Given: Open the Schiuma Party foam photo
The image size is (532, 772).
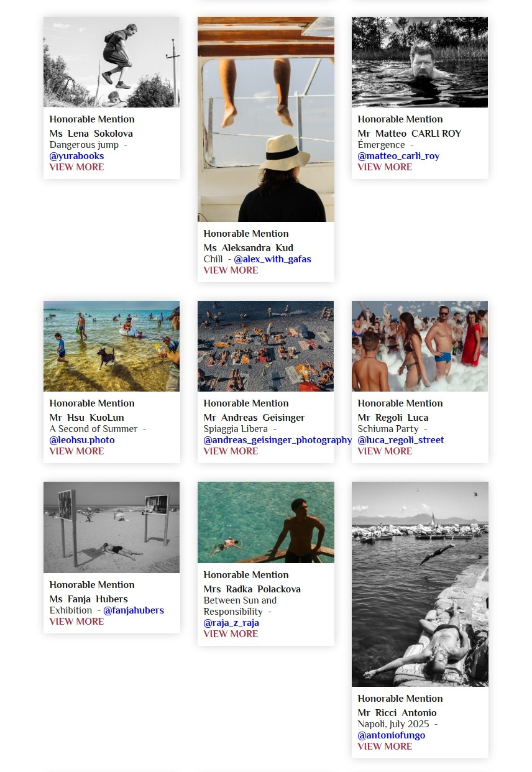Looking at the screenshot, I should click(x=420, y=346).
